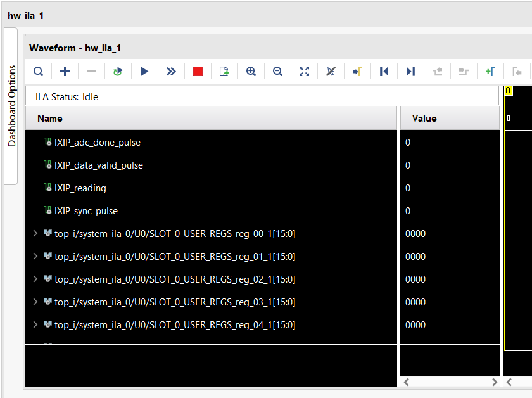The image size is (532, 398).
Task: Jump to first time marker icon
Action: (x=384, y=72)
